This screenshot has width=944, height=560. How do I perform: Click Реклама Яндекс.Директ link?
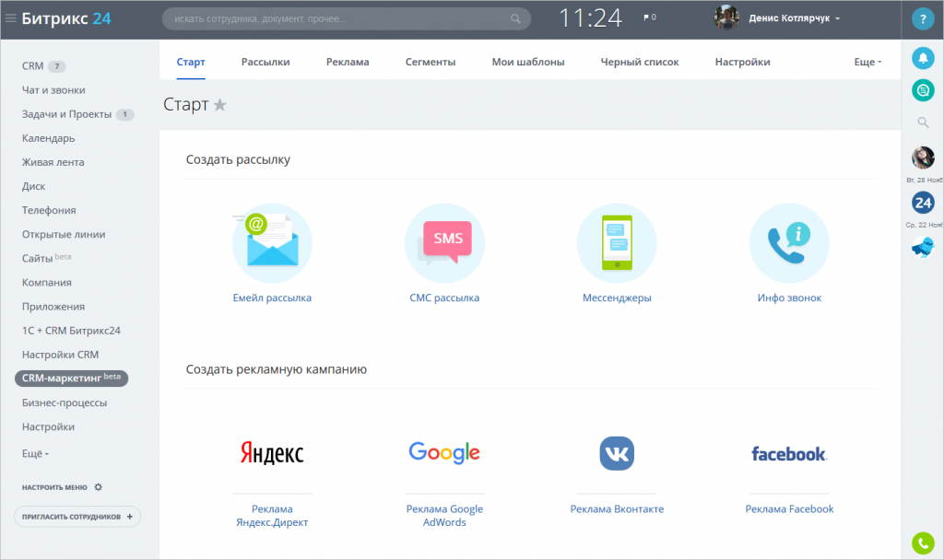(x=272, y=516)
